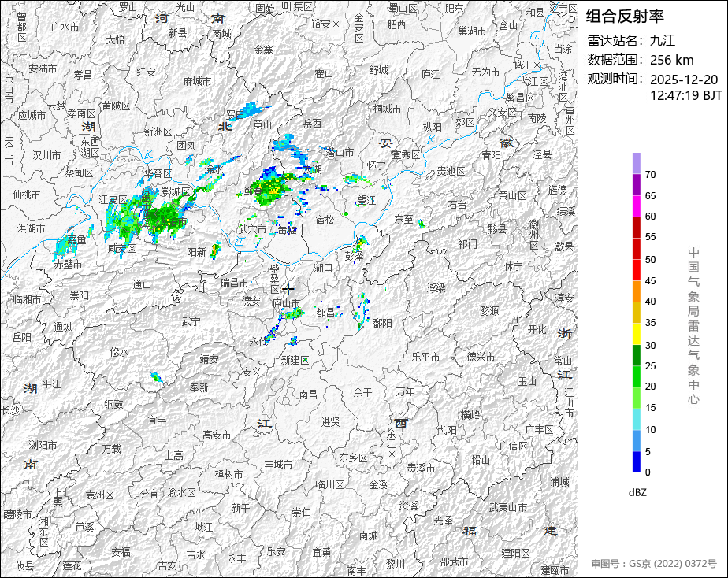Image resolution: width=728 pixels, height=578 pixels.
Task: Pick the dark green 25–30 dBZ legend swatch
Action: 637,355
